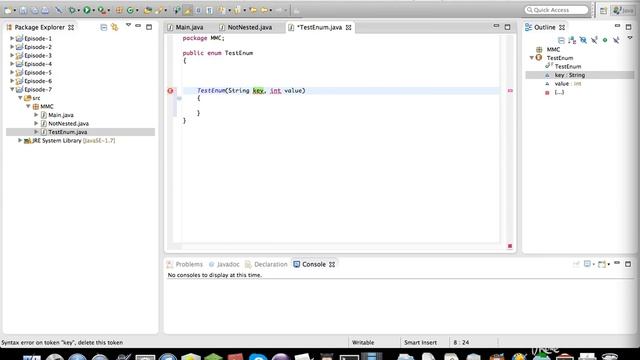Toggle Skip All Breakpoints in toolbar

(59, 10)
